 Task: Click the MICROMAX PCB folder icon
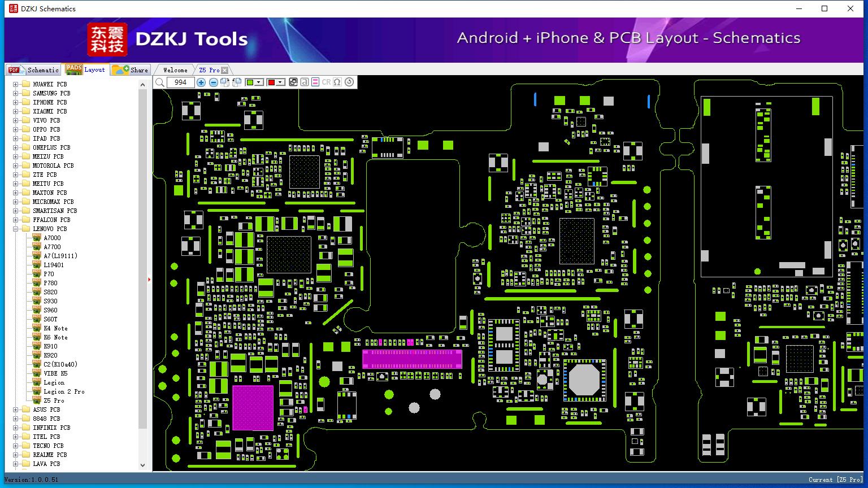(x=25, y=202)
